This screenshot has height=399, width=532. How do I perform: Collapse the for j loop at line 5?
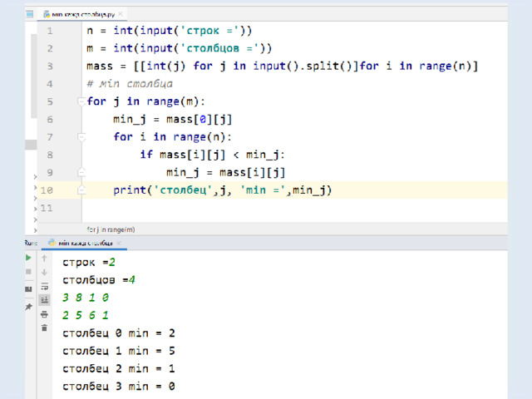[x=81, y=101]
